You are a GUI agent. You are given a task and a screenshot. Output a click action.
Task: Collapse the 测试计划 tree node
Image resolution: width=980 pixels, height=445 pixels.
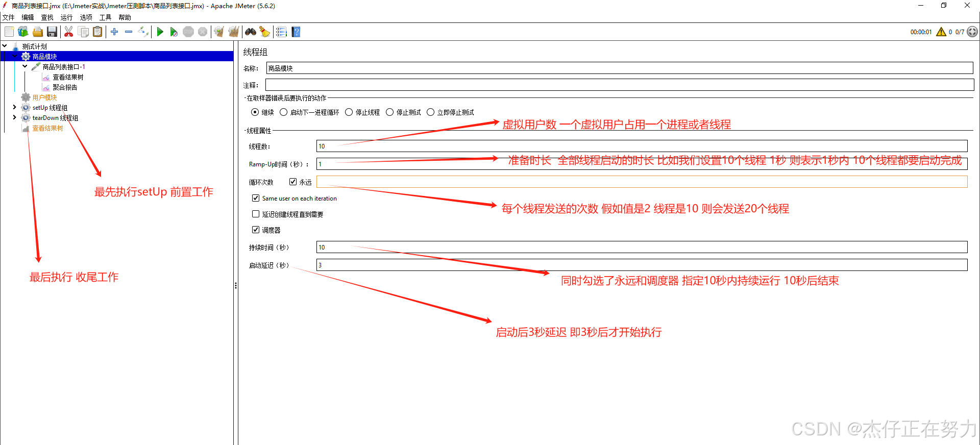[5, 46]
